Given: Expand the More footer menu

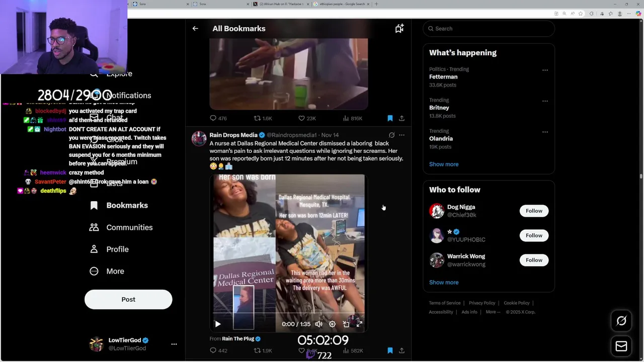Looking at the screenshot, I should tap(493, 312).
